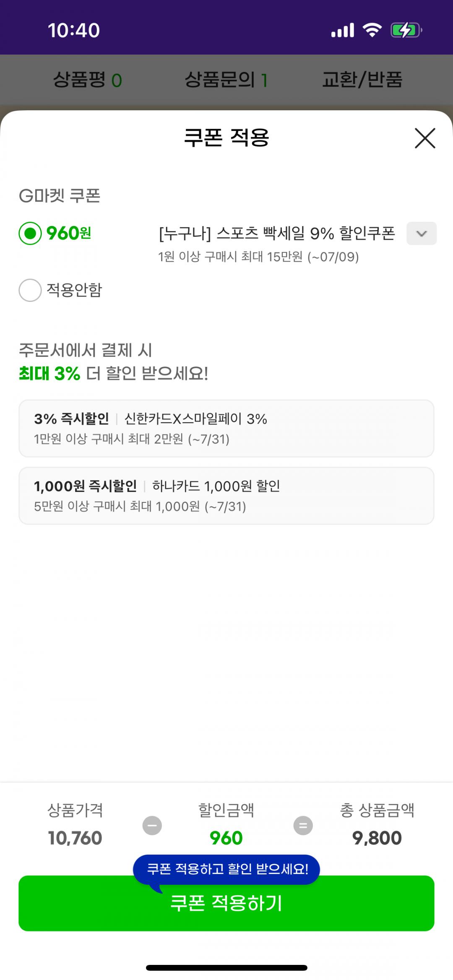Select the 적용안함 radio option

click(30, 290)
